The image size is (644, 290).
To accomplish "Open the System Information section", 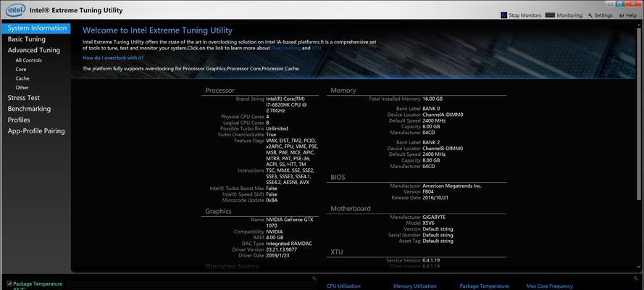I will [36, 28].
